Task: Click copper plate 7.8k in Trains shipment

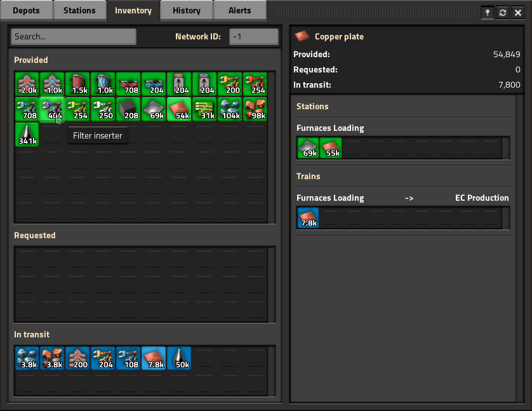Action: point(308,217)
